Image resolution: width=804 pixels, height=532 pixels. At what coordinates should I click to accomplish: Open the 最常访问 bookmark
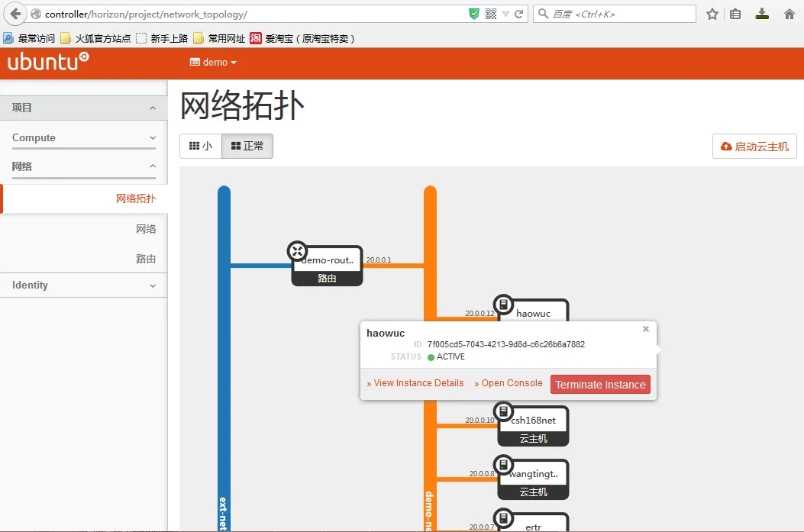click(29, 38)
